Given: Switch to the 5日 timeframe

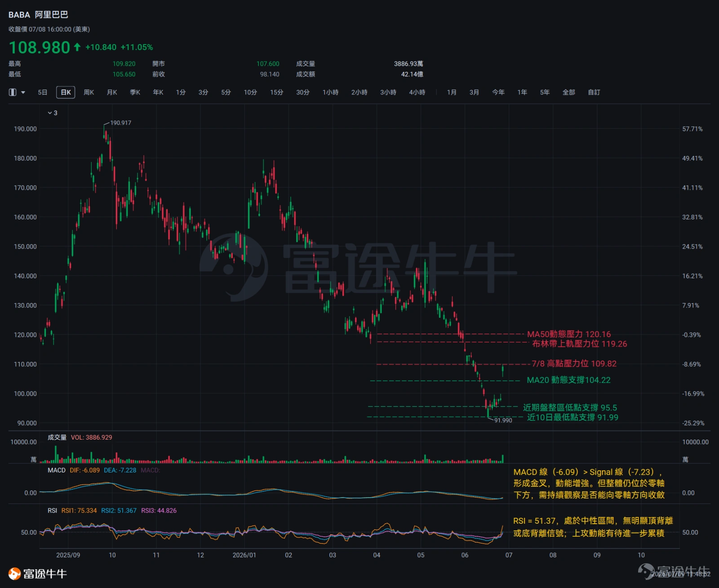Looking at the screenshot, I should pos(43,92).
